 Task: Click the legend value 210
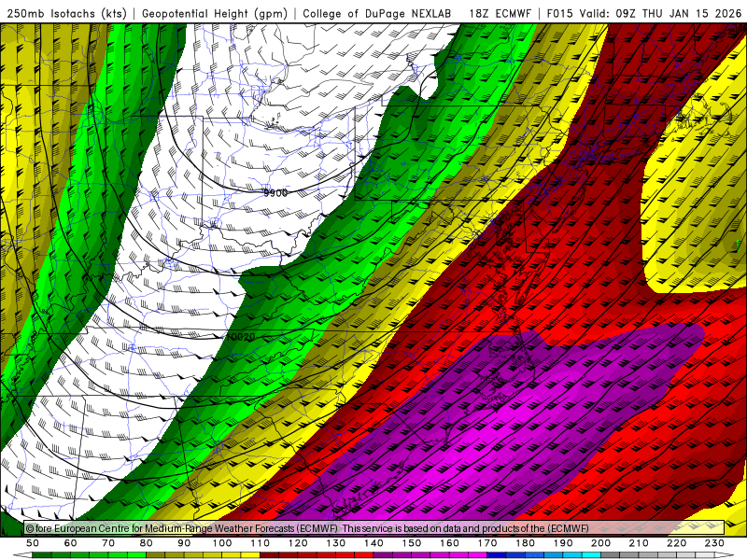tap(639, 543)
